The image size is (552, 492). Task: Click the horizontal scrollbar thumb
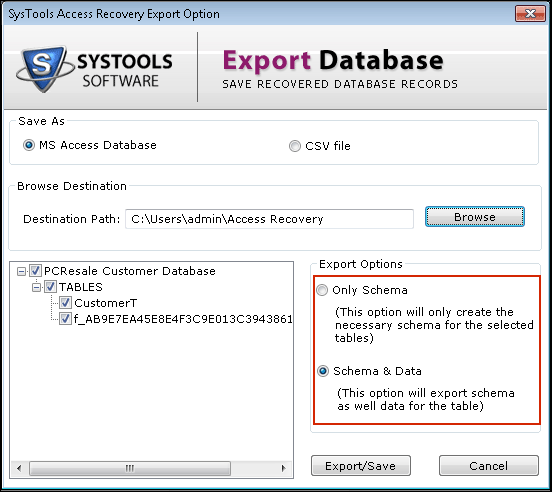tap(130, 468)
